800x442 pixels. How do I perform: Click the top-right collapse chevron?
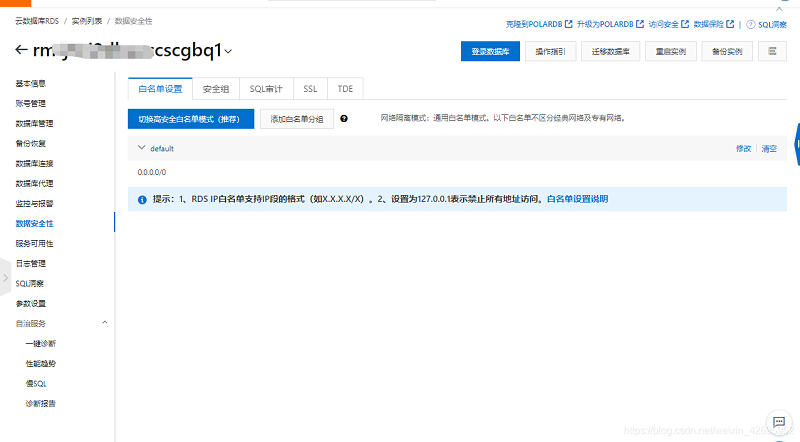coord(779,9)
